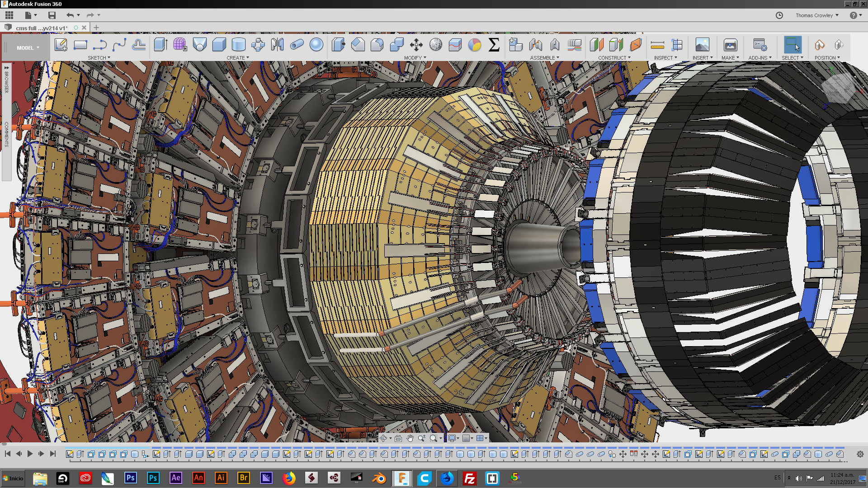
Task: Jump to the timeline end
Action: pyautogui.click(x=52, y=454)
